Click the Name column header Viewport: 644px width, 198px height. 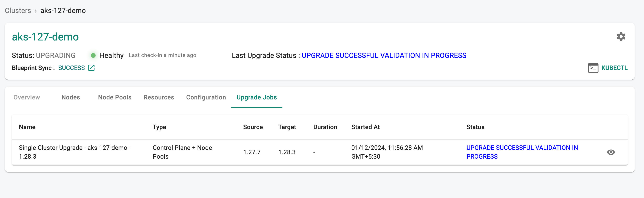(x=27, y=127)
